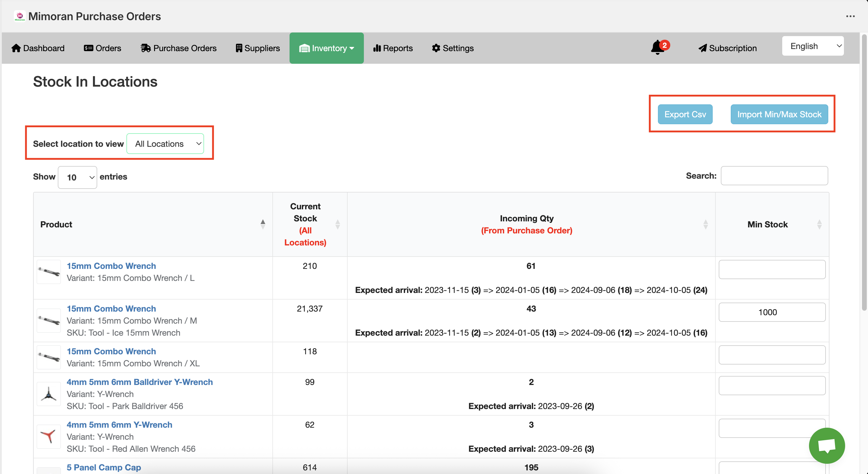Screen dimensions: 868x474
Task: Click thumbnail of 15mm Combo Wrench / M
Action: 48,320
